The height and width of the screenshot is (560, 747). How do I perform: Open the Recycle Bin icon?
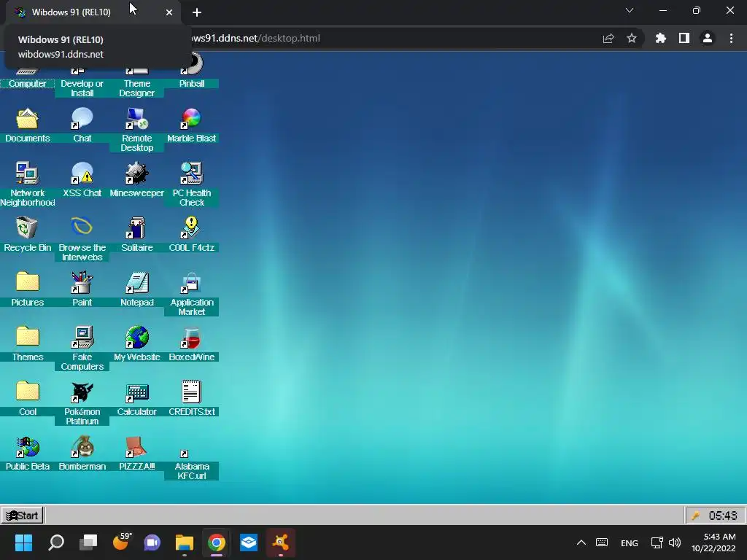pos(27,228)
